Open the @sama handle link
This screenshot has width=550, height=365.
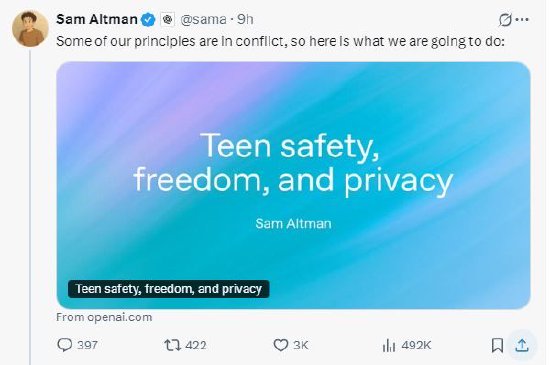point(203,20)
